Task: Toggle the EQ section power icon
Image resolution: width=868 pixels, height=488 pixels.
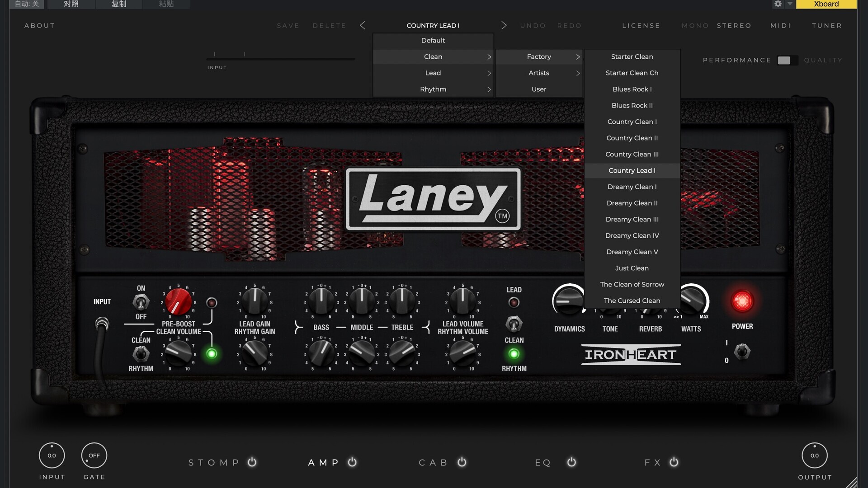Action: (571, 462)
